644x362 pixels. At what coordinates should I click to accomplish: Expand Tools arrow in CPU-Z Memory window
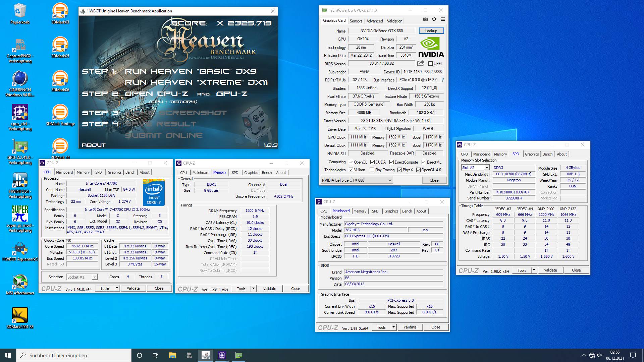point(253,289)
